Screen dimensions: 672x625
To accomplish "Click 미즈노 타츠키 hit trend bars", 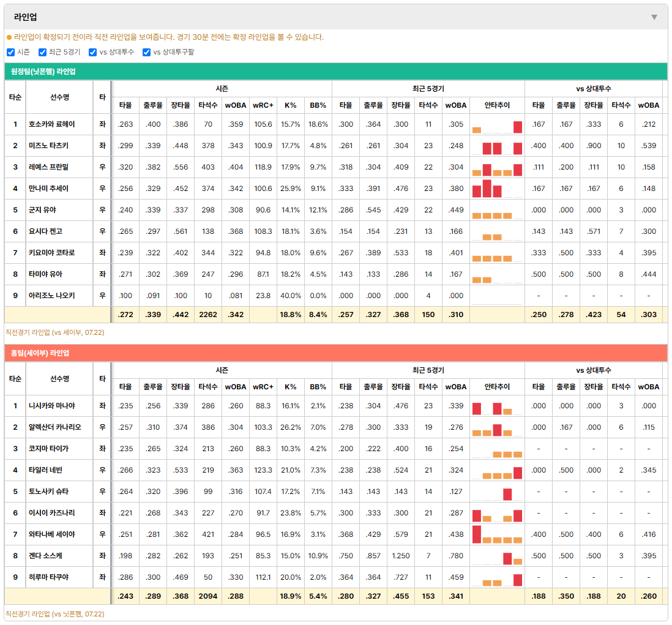I will tap(497, 146).
